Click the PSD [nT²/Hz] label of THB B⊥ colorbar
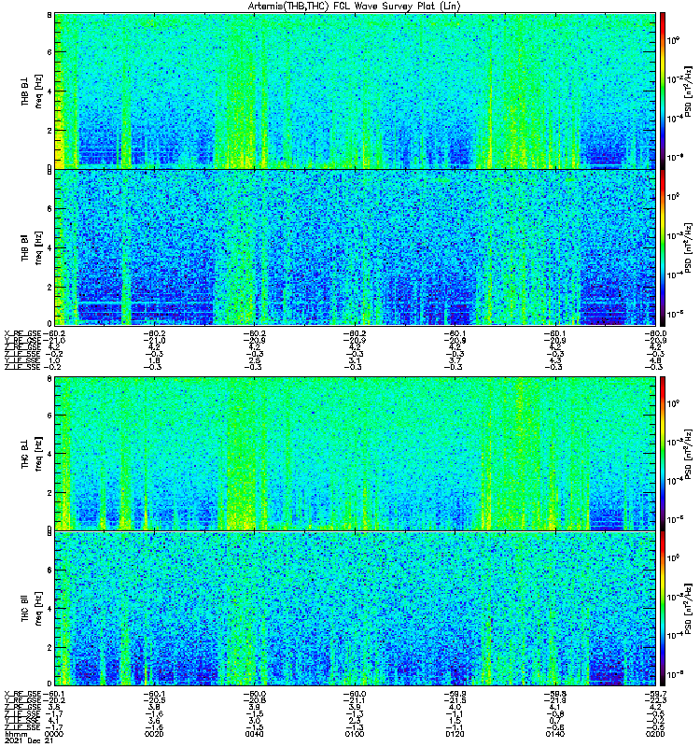 coord(688,91)
